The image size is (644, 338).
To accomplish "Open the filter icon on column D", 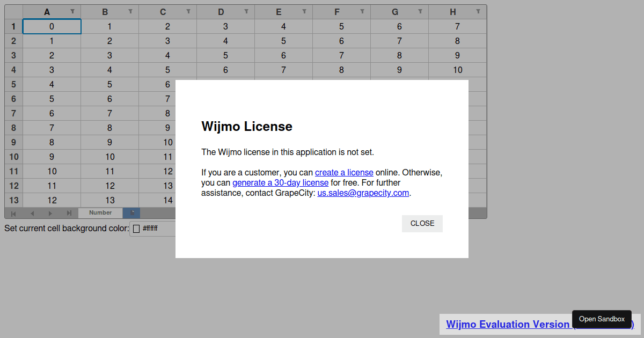I will coord(246,12).
